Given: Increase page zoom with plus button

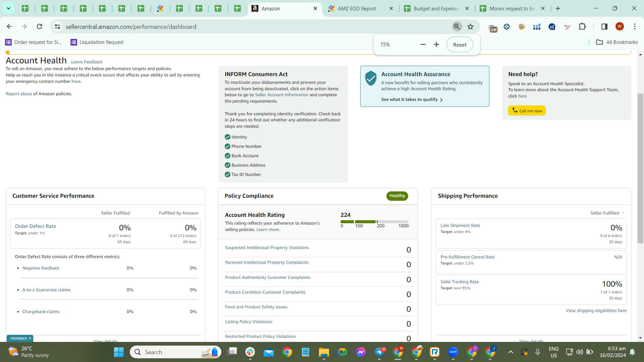Looking at the screenshot, I should point(436,45).
